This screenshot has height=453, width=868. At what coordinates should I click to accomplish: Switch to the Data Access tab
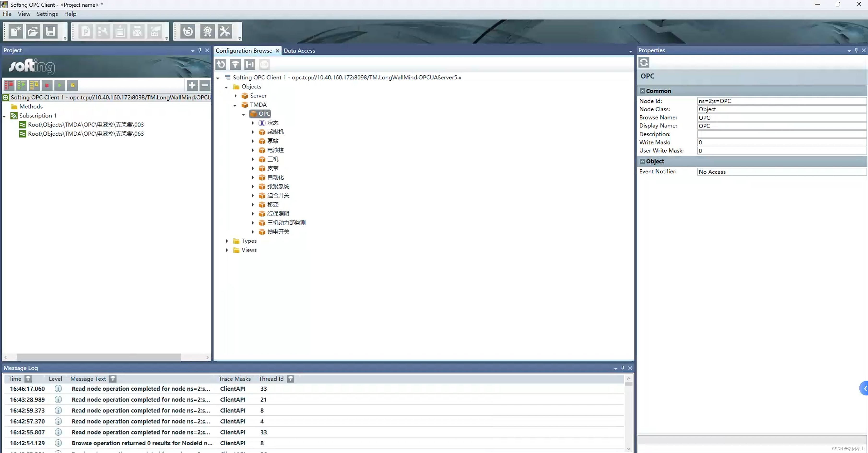coord(299,51)
